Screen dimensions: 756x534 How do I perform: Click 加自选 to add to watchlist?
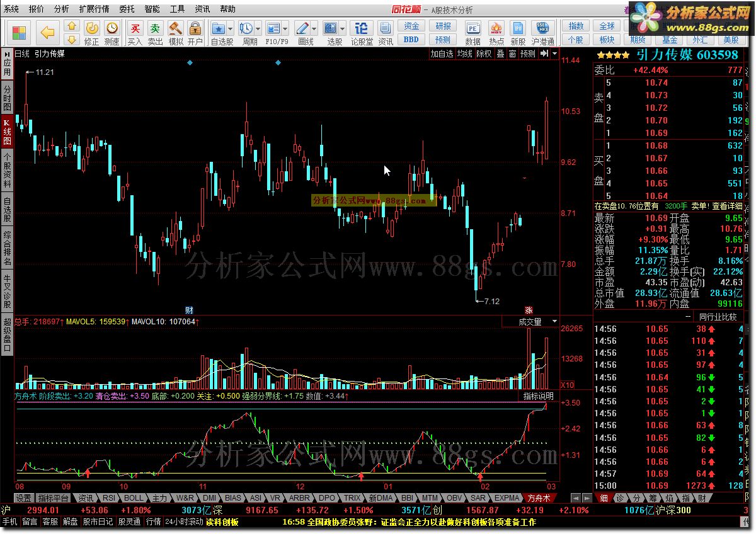[x=442, y=54]
